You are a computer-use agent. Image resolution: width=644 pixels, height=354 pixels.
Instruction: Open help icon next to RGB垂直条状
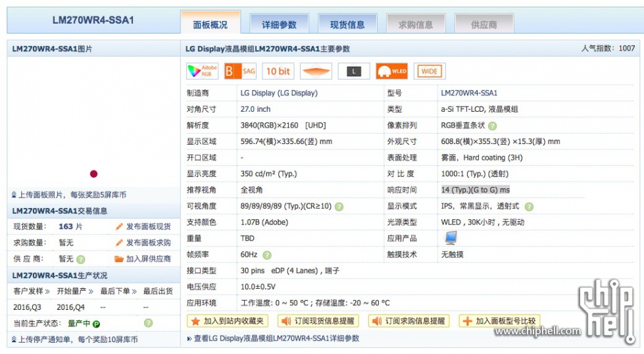coord(493,126)
